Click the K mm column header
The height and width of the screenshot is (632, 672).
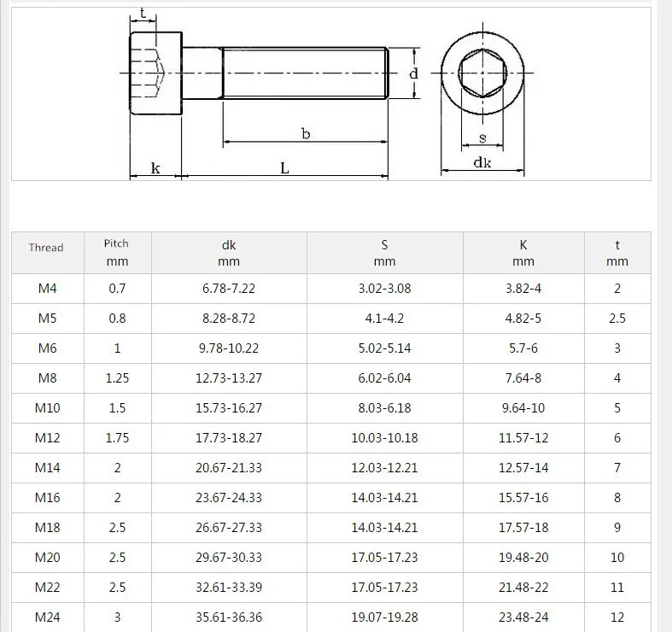(523, 253)
